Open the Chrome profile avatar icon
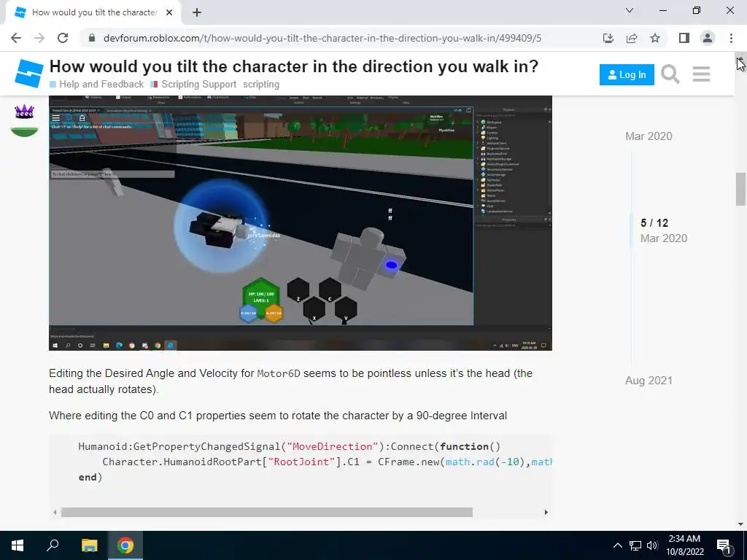747x560 pixels. (708, 38)
